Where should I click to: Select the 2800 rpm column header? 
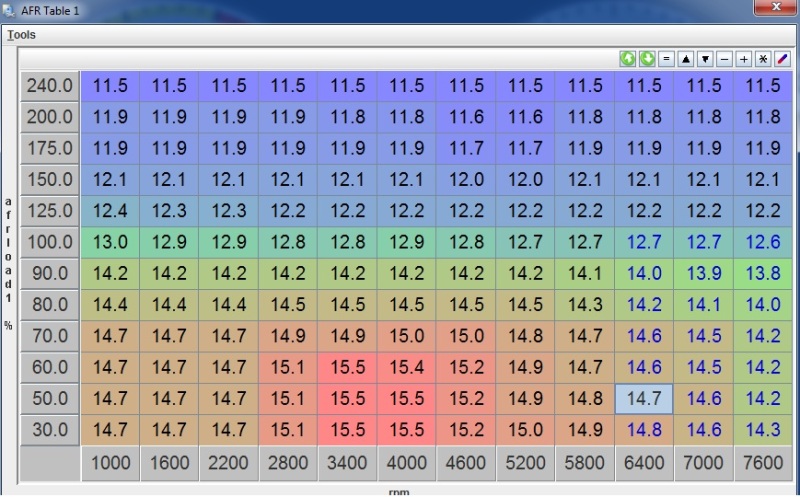(288, 463)
